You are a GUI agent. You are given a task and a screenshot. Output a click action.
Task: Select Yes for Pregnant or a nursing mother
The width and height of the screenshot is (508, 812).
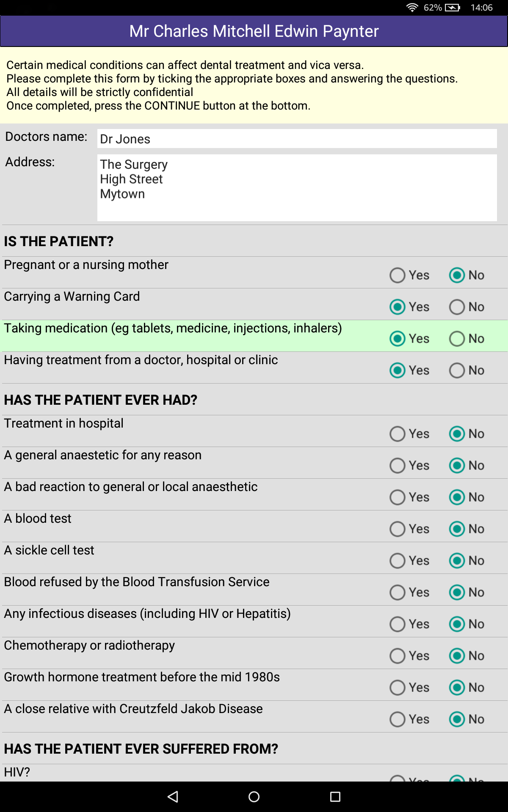[397, 275]
